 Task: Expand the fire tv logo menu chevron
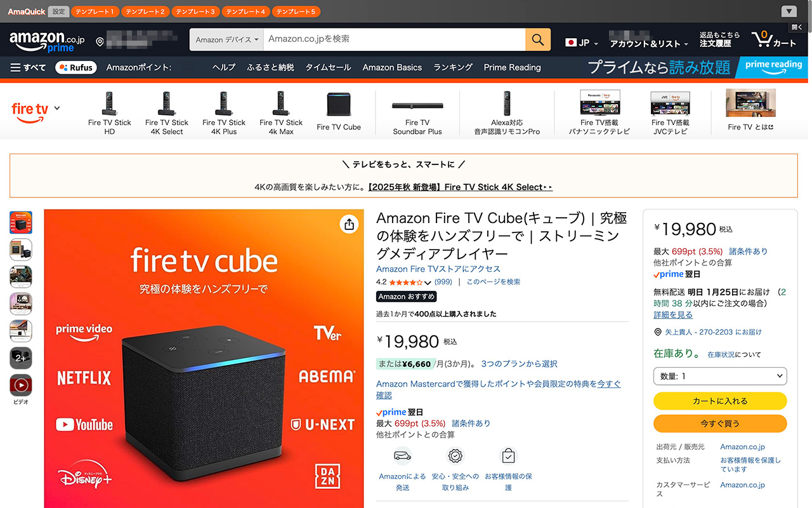click(x=57, y=108)
